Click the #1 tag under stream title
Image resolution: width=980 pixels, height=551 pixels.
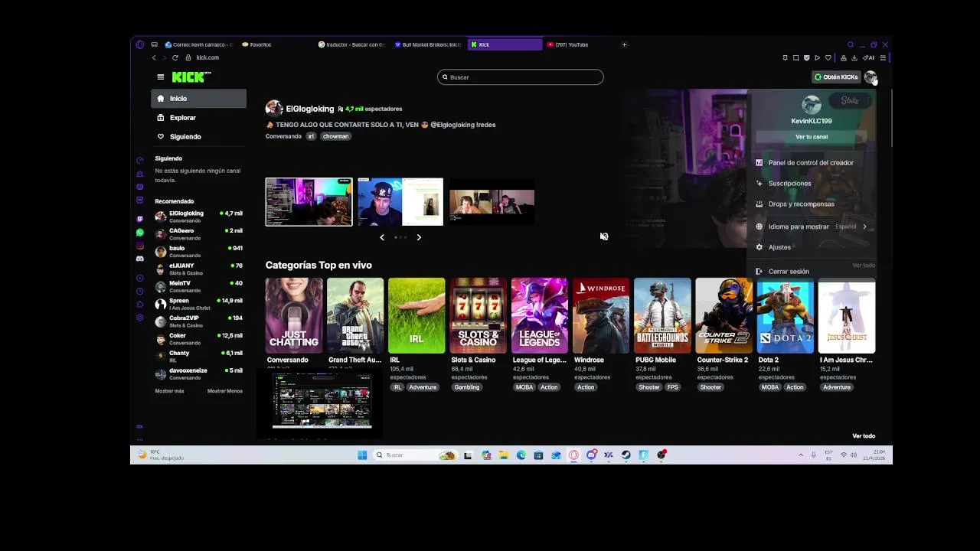tap(311, 136)
